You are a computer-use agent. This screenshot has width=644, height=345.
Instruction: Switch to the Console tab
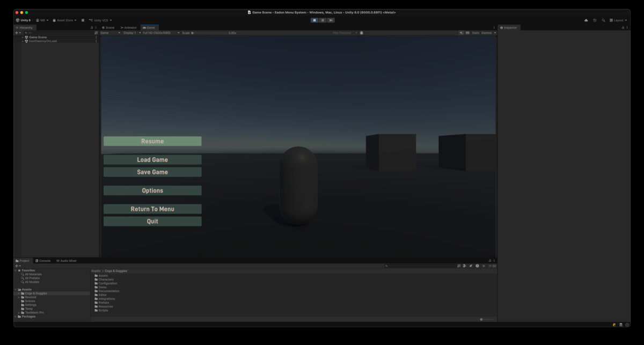click(x=43, y=260)
